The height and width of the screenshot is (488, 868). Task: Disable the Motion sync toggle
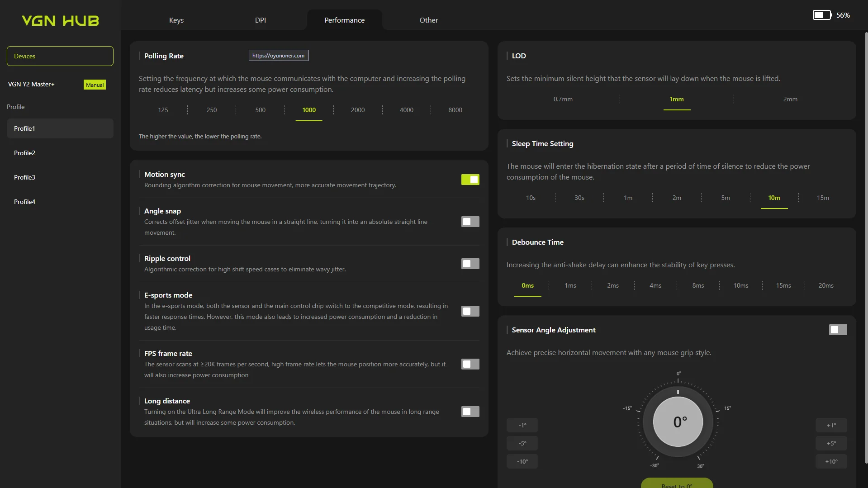tap(470, 180)
